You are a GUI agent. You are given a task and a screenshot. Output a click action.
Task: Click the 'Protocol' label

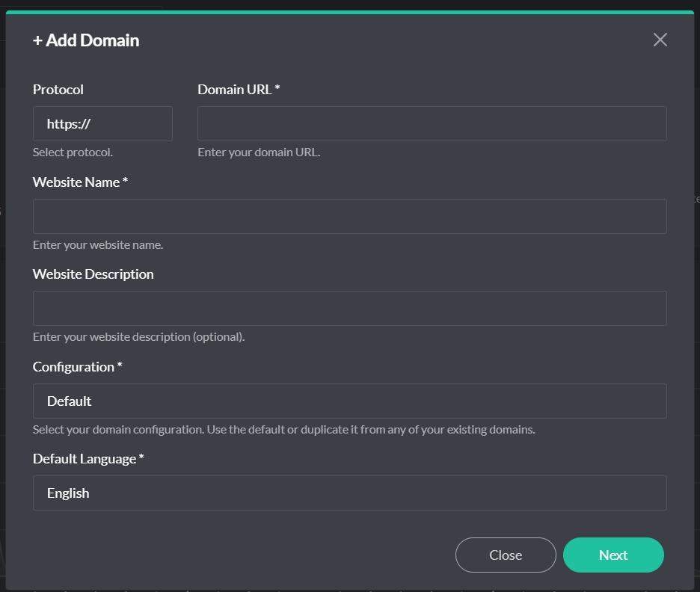coord(58,89)
